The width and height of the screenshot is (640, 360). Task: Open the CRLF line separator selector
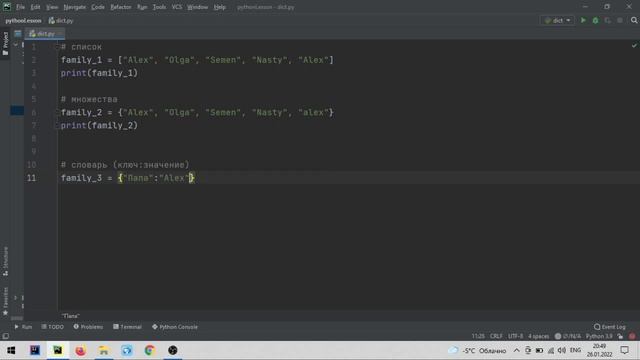pyautogui.click(x=496, y=336)
